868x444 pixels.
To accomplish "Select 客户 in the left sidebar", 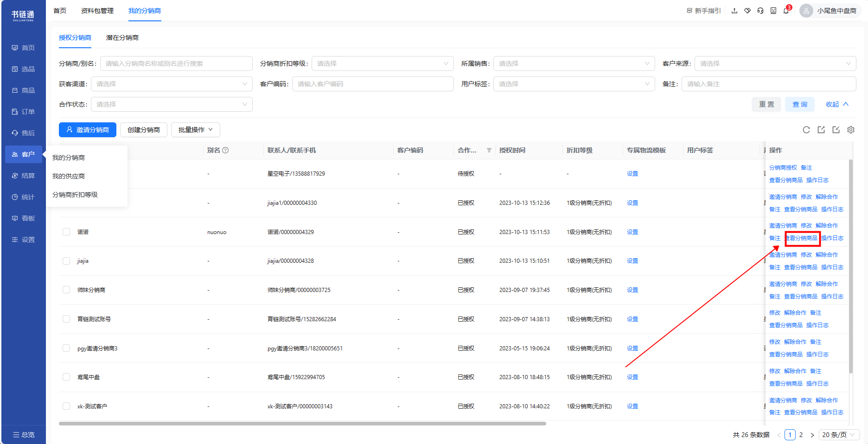I will click(x=23, y=154).
